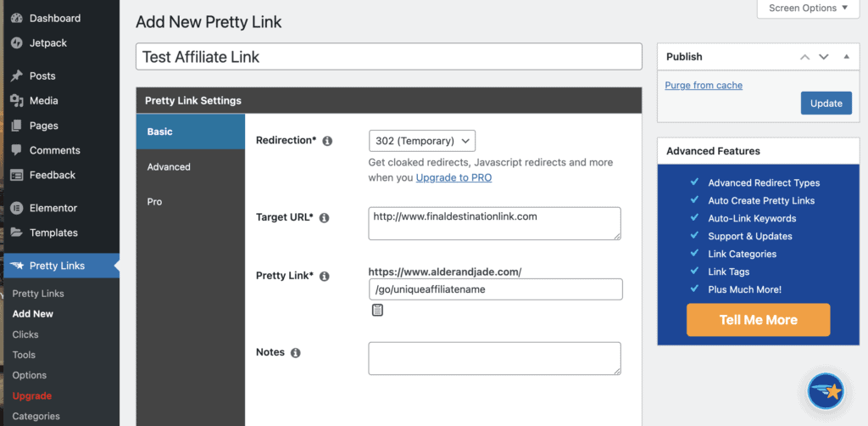The width and height of the screenshot is (868, 426).
Task: Open the Tools submenu entry
Action: (x=24, y=355)
